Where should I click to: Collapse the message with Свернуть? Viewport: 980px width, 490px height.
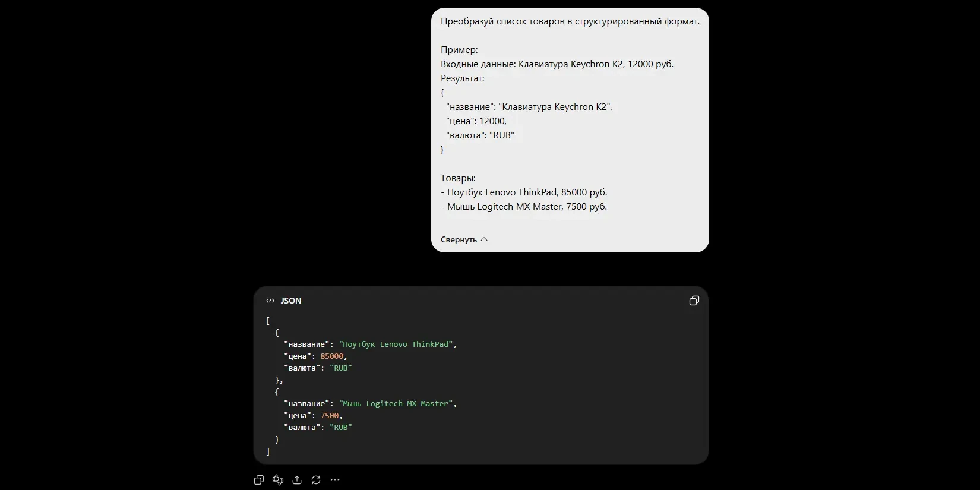464,239
